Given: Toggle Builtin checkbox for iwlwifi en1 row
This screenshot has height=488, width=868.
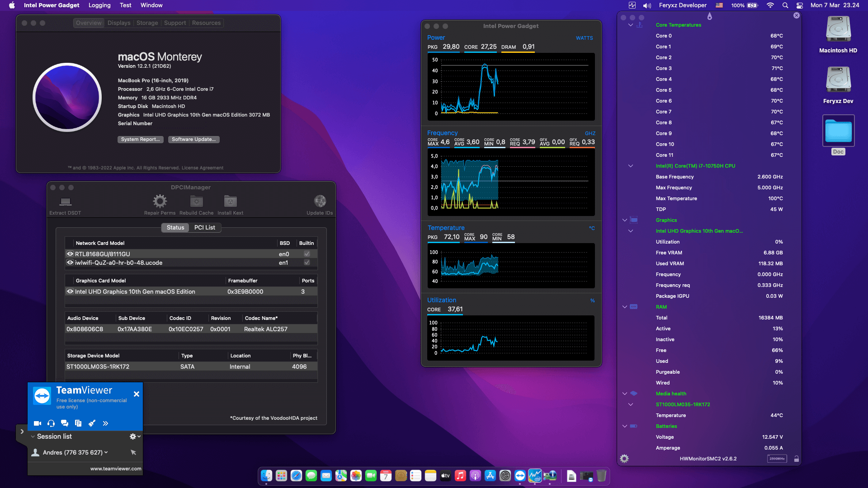Looking at the screenshot, I should (307, 263).
